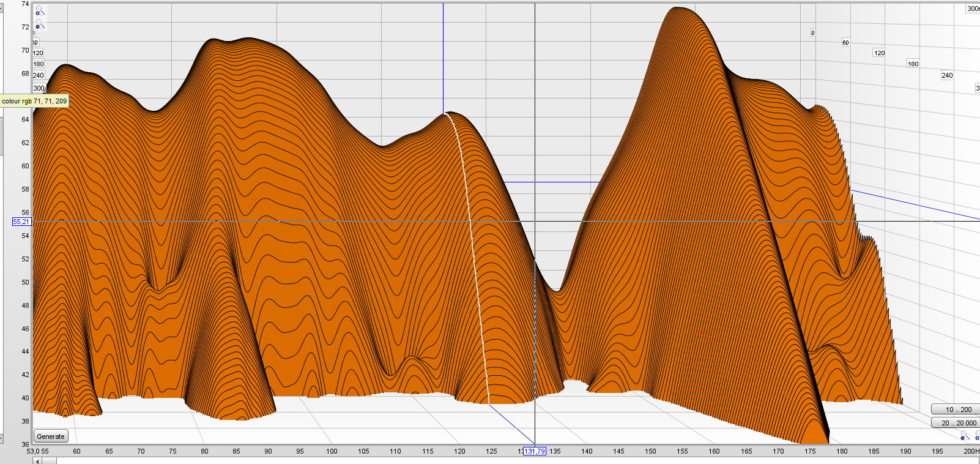Image resolution: width=980 pixels, height=464 pixels.
Task: Click the horizontal scrollbar left arrow
Action: 37,461
